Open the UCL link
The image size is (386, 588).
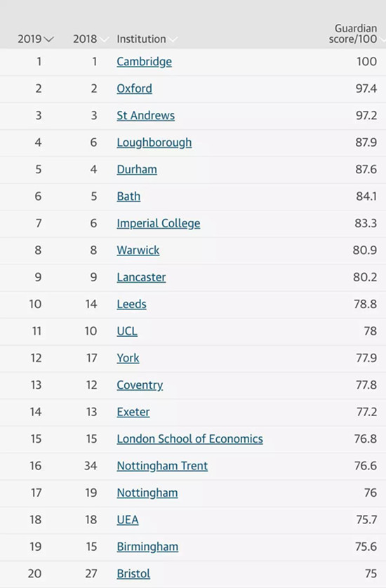(127, 331)
